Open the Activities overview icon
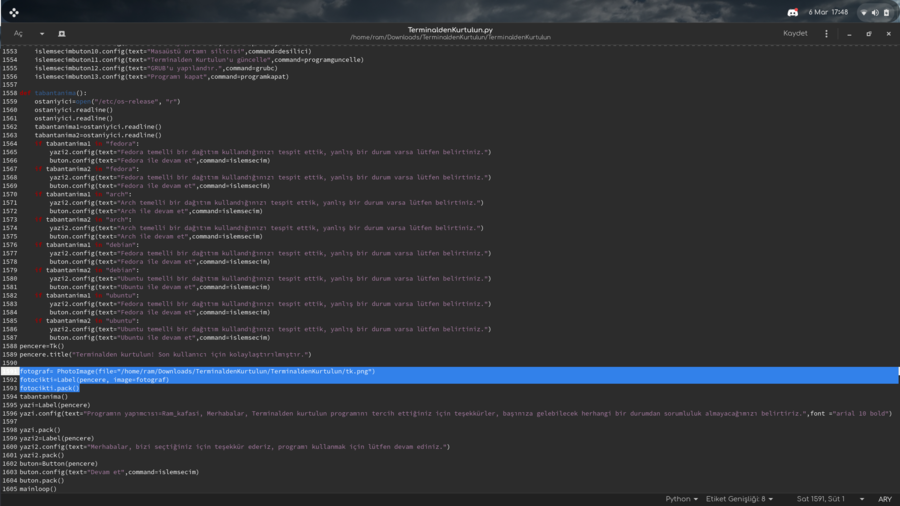Viewport: 900px width, 506px height. 14,12
